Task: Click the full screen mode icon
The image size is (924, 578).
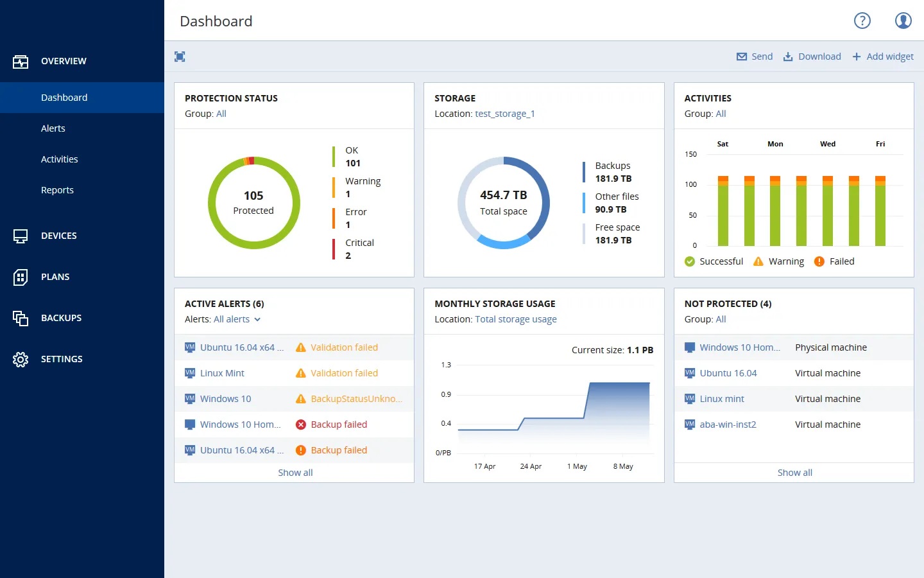Action: (180, 57)
